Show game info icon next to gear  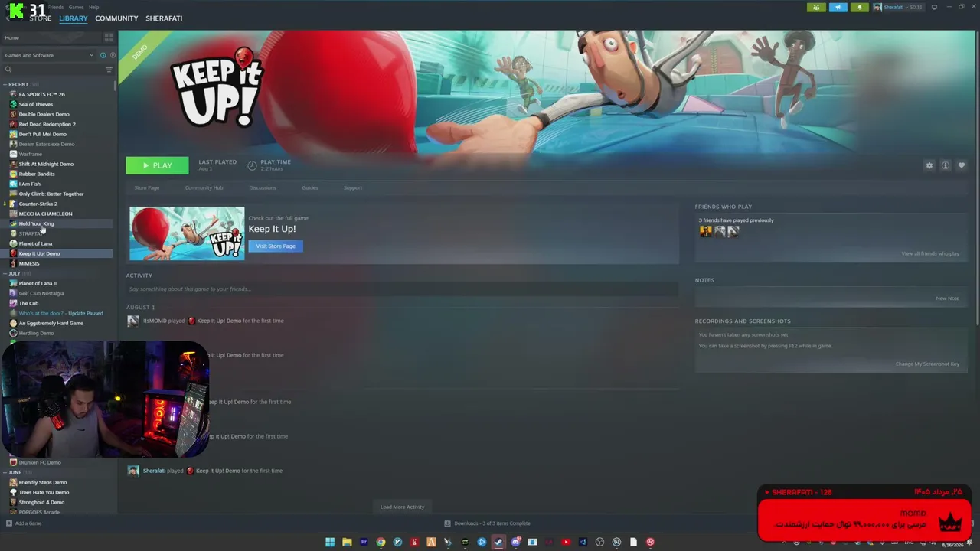[946, 165]
